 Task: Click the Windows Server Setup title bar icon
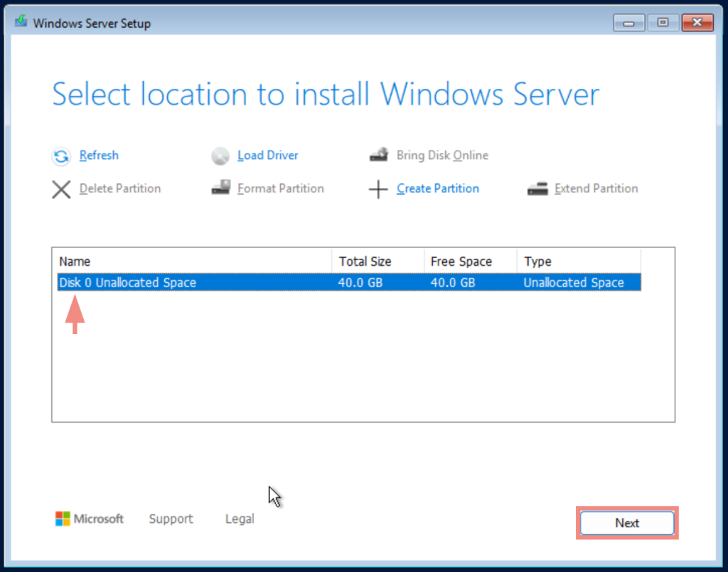(19, 22)
